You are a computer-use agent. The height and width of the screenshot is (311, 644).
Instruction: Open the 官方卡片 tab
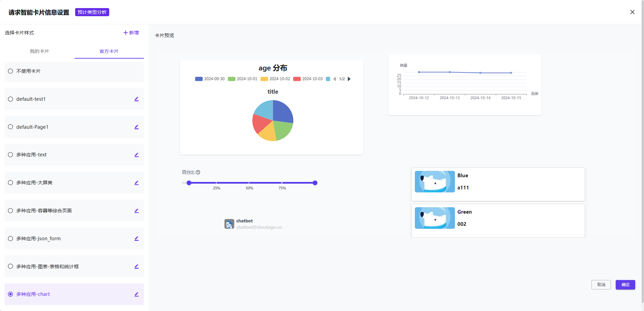pos(109,51)
